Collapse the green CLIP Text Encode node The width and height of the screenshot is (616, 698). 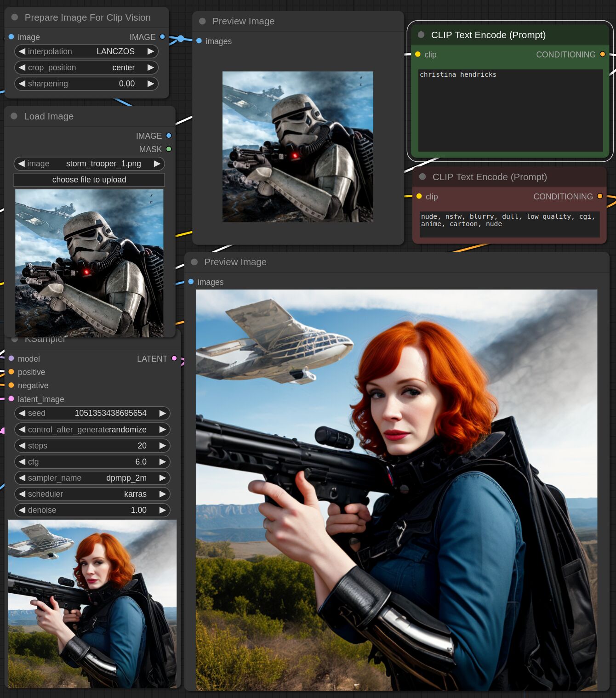tap(421, 35)
